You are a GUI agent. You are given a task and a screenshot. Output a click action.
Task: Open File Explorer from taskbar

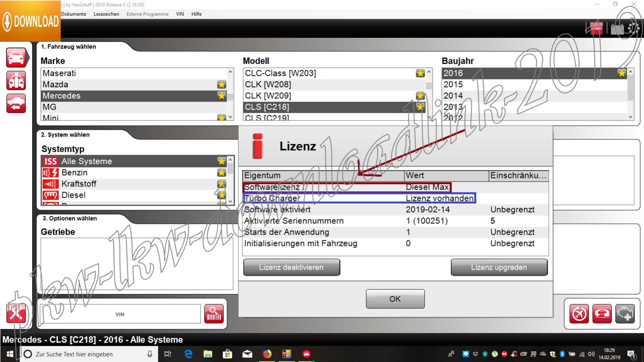coord(208,354)
